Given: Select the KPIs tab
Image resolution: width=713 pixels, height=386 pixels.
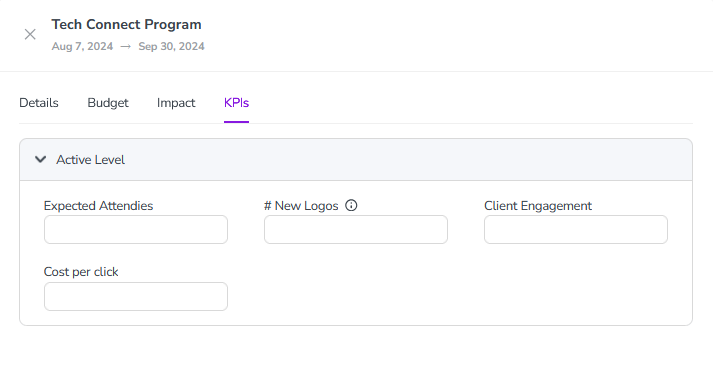Looking at the screenshot, I should (236, 103).
